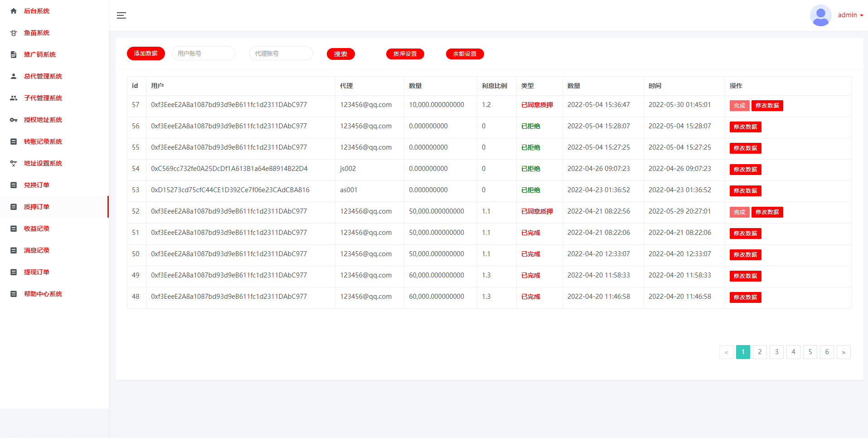Click the 添加数据 button

pyautogui.click(x=145, y=54)
